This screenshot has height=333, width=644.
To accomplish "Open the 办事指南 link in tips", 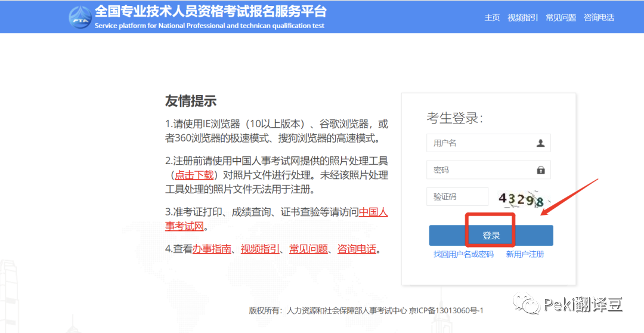I will pos(212,249).
